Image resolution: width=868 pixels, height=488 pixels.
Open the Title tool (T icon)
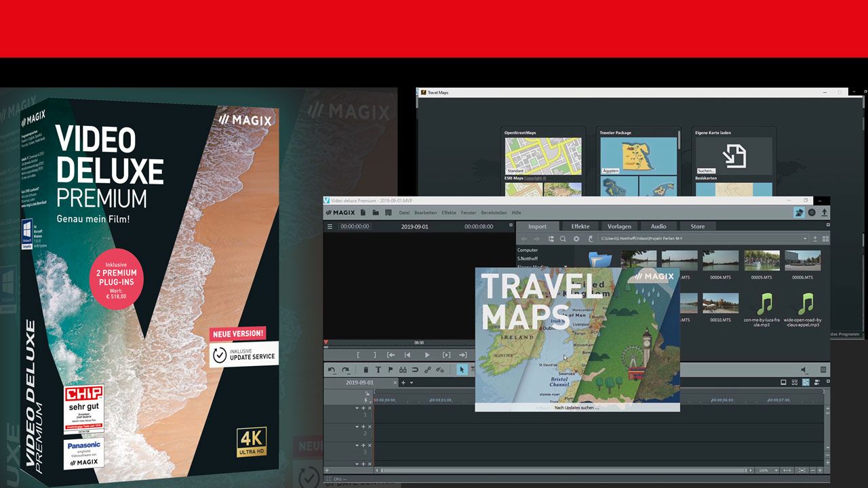(x=378, y=369)
